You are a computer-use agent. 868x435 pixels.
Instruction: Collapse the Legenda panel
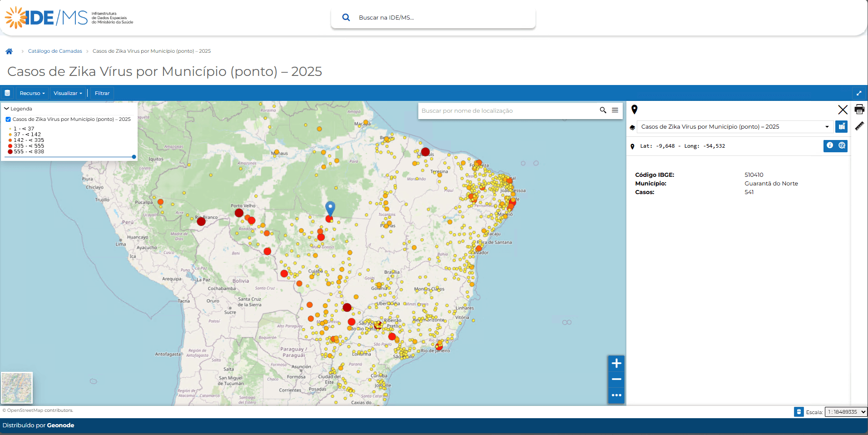7,109
